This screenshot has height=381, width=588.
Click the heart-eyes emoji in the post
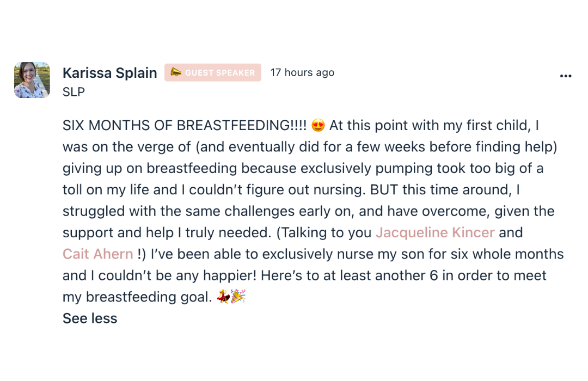pyautogui.click(x=318, y=126)
